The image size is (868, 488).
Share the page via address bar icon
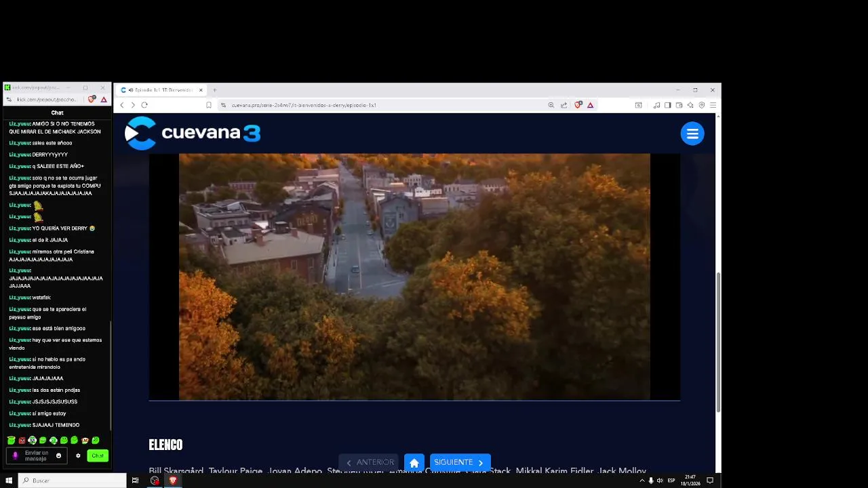pos(564,105)
